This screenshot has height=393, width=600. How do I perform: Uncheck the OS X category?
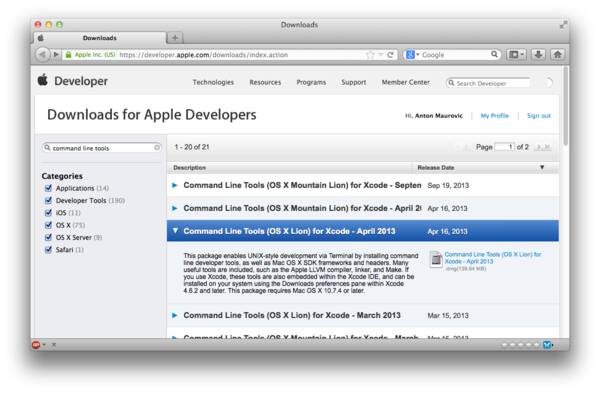[x=48, y=225]
